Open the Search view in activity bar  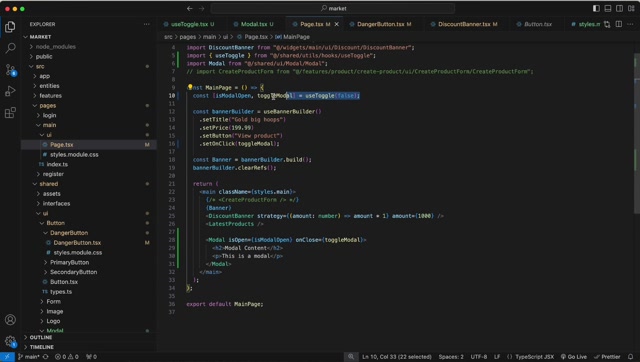(x=10, y=48)
